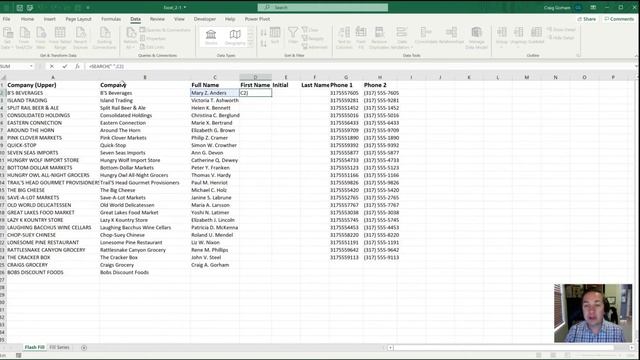The image size is (640, 360).
Task: Click in the Search box
Action: (x=322, y=7)
